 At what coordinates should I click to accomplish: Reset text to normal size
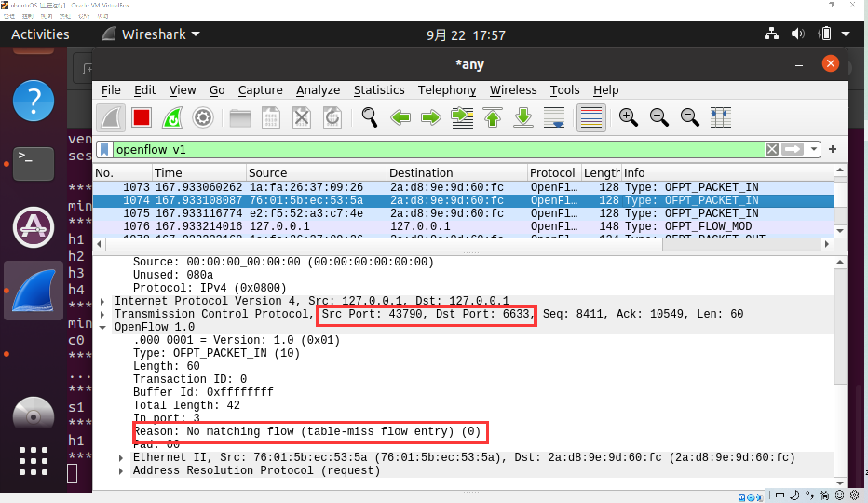coord(690,118)
